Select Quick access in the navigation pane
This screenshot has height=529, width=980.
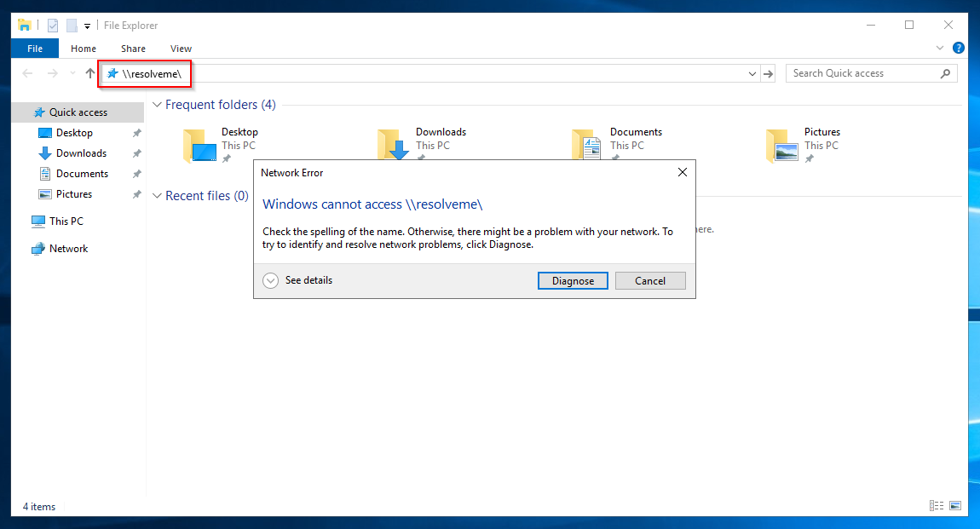(x=78, y=112)
